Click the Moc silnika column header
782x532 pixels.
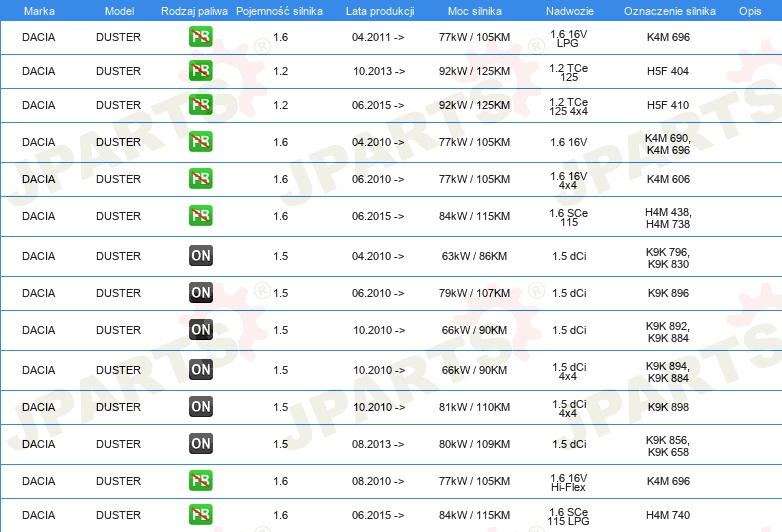point(474,11)
